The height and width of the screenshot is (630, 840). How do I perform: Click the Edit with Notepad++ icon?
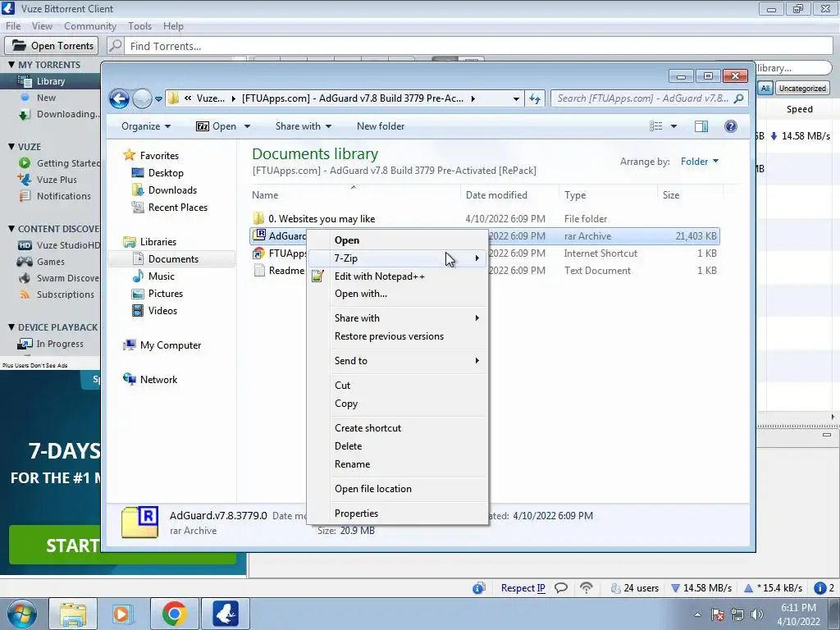(x=317, y=276)
